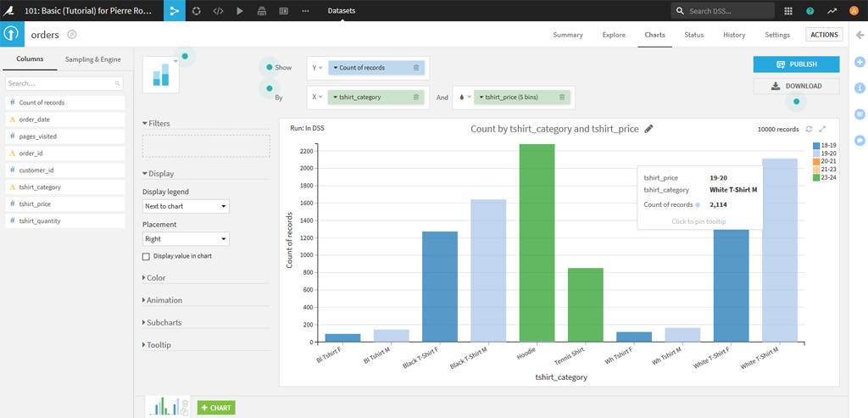This screenshot has width=868, height=418.
Task: Expand the Tooltip section
Action: tap(157, 345)
